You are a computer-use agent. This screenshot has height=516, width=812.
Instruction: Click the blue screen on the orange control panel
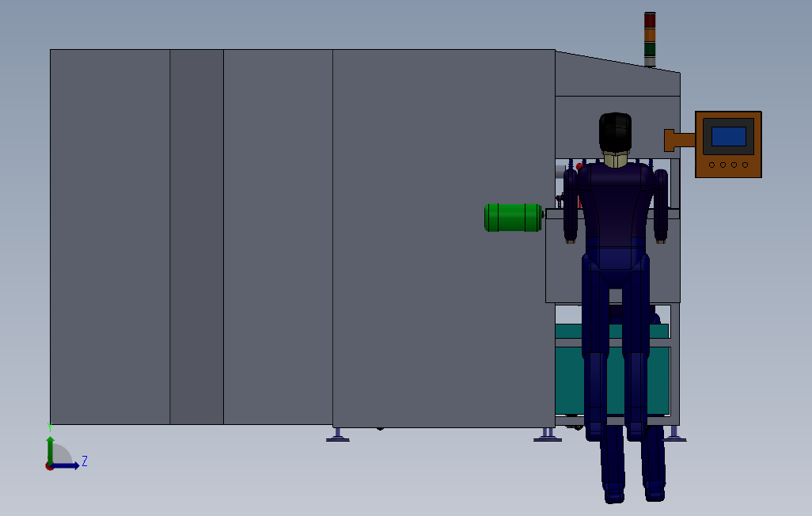[729, 137]
